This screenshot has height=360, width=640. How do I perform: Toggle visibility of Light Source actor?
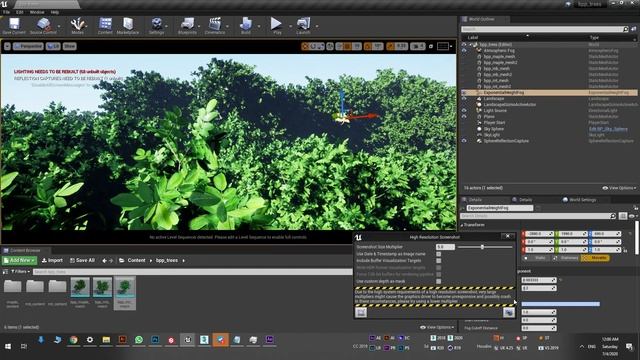coord(464,111)
